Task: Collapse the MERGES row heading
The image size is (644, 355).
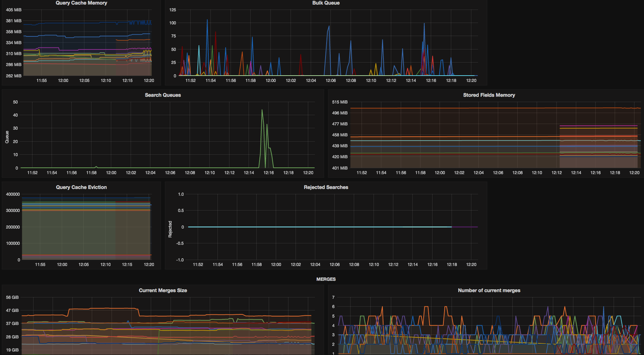Action: tap(326, 279)
